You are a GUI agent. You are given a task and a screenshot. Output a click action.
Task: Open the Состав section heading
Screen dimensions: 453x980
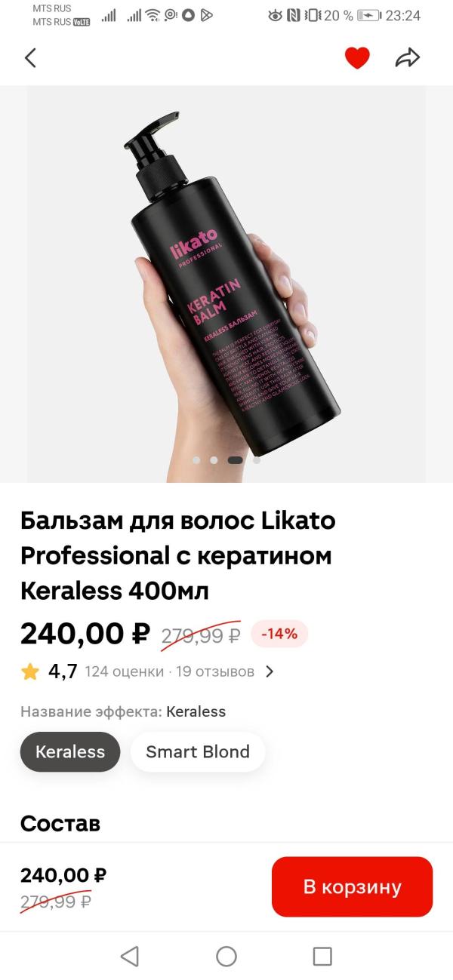pyautogui.click(x=60, y=823)
